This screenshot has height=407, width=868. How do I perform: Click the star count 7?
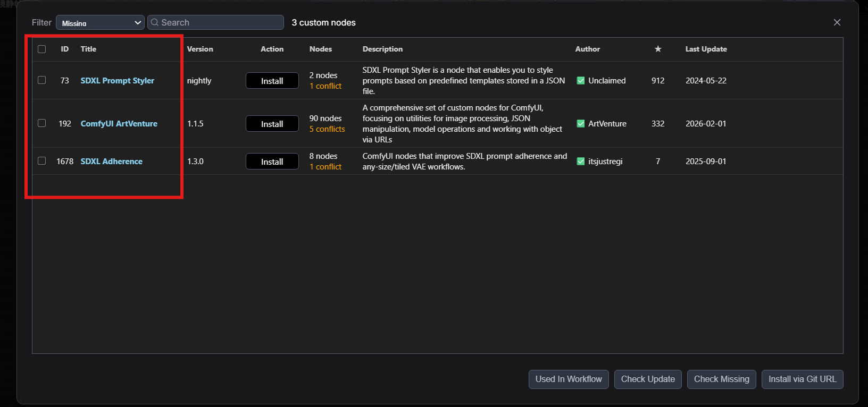tap(658, 162)
